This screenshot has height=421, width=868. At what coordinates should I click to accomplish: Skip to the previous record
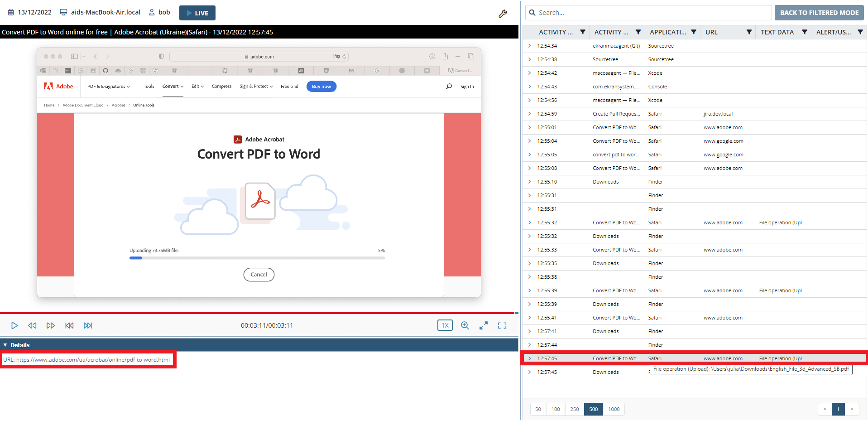tap(69, 325)
